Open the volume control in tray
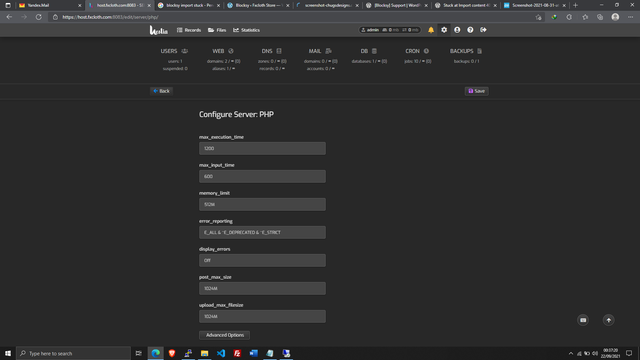Image resolution: width=640 pixels, height=360 pixels. tap(595, 353)
